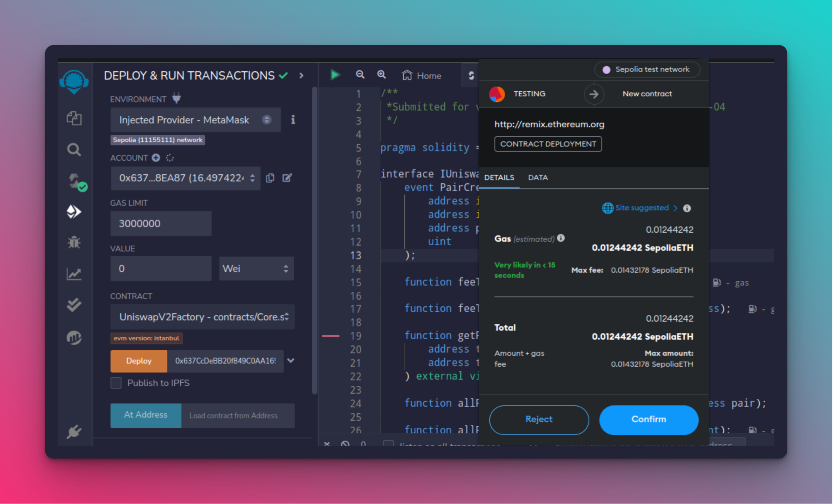Open the round plugin icon above plugin manager
The image size is (833, 504).
pos(74,337)
